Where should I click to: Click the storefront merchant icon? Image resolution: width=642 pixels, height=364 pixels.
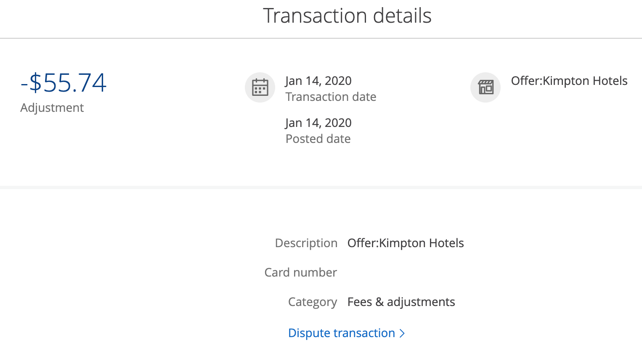[485, 87]
